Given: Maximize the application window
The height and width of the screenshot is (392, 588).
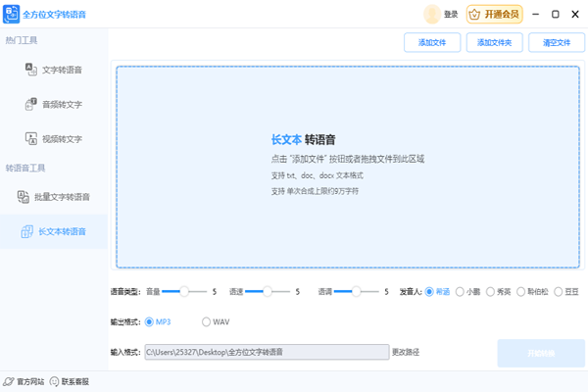Looking at the screenshot, I should pos(556,15).
